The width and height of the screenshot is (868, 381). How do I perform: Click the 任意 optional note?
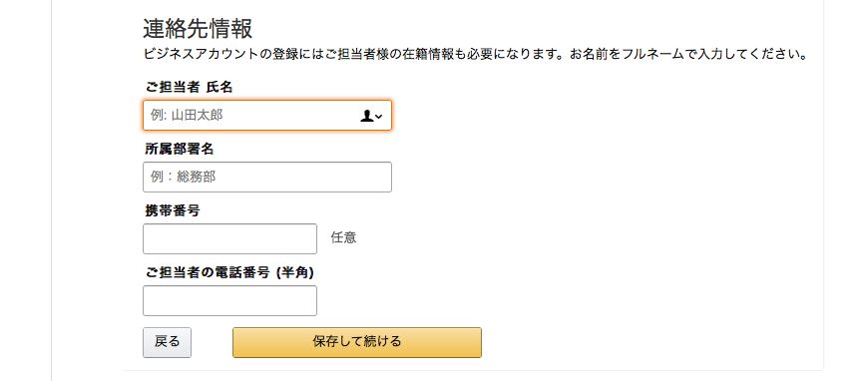click(x=344, y=238)
